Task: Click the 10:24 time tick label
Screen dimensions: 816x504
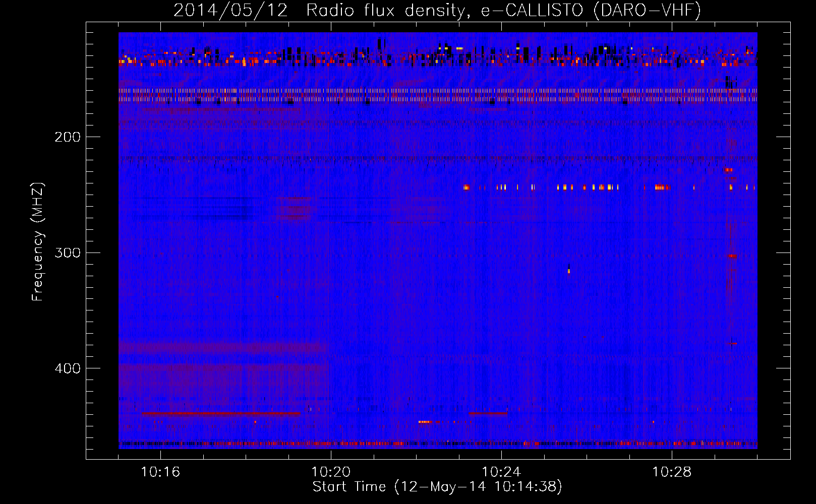Action: [501, 472]
